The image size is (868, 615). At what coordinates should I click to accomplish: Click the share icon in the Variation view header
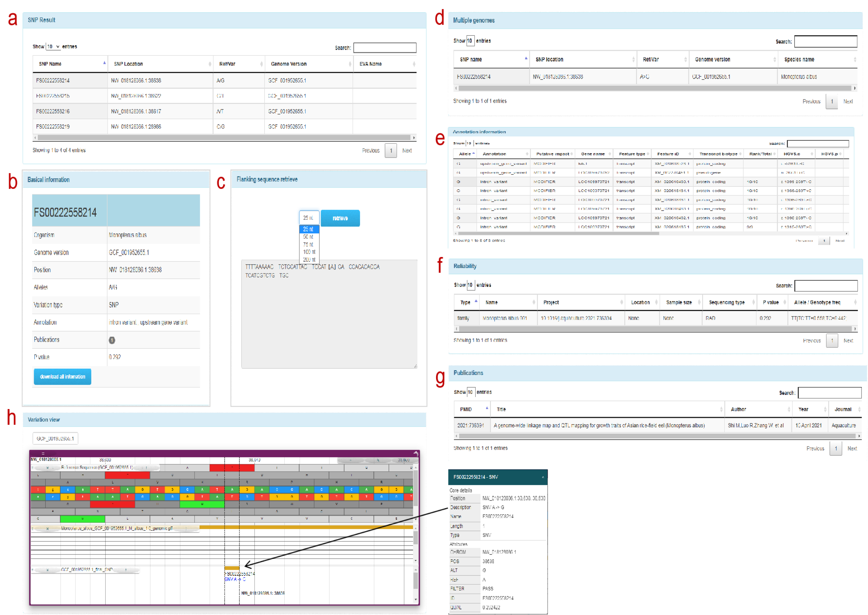pyautogui.click(x=416, y=454)
